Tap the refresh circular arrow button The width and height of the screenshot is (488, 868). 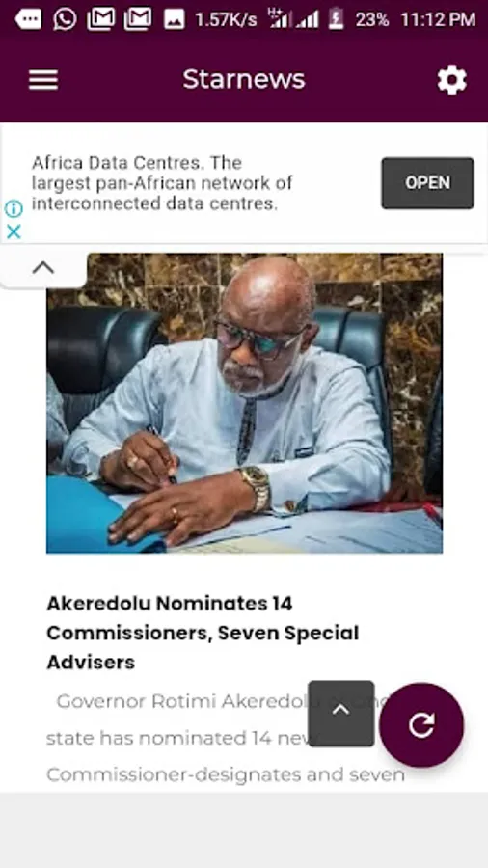pyautogui.click(x=421, y=724)
